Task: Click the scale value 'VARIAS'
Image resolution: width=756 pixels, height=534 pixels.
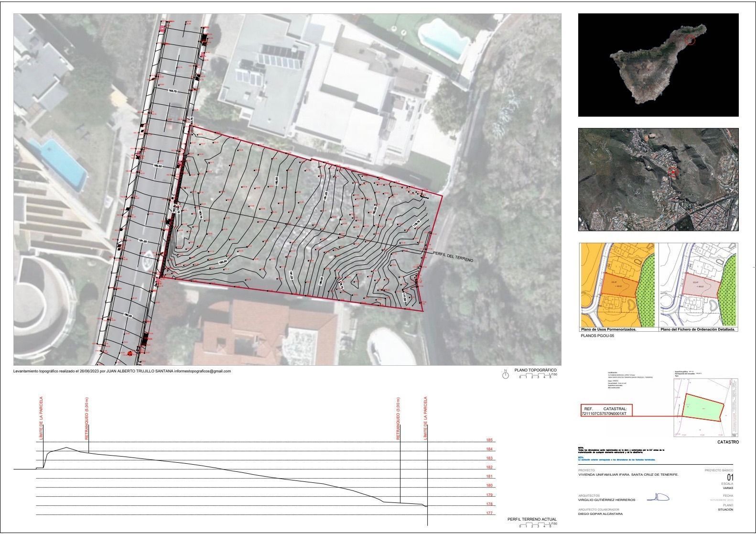Action: [727, 488]
